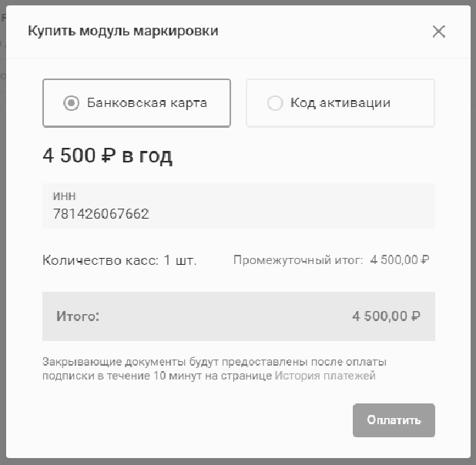Click the small ИНН field caption
Viewport: 476px width, 465px height.
coord(64,197)
